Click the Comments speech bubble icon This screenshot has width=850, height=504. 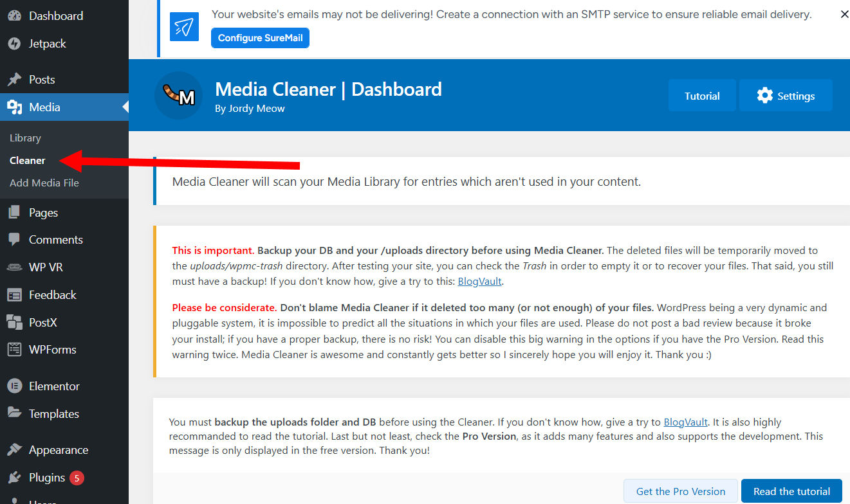tap(14, 240)
